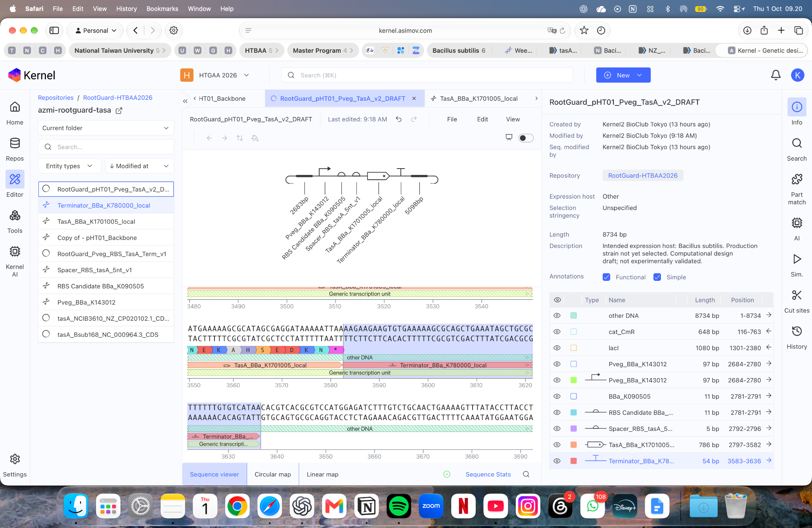Open the HTGAA 2026 workspace dropdown
Image resolution: width=812 pixels, height=528 pixels.
[x=215, y=75]
